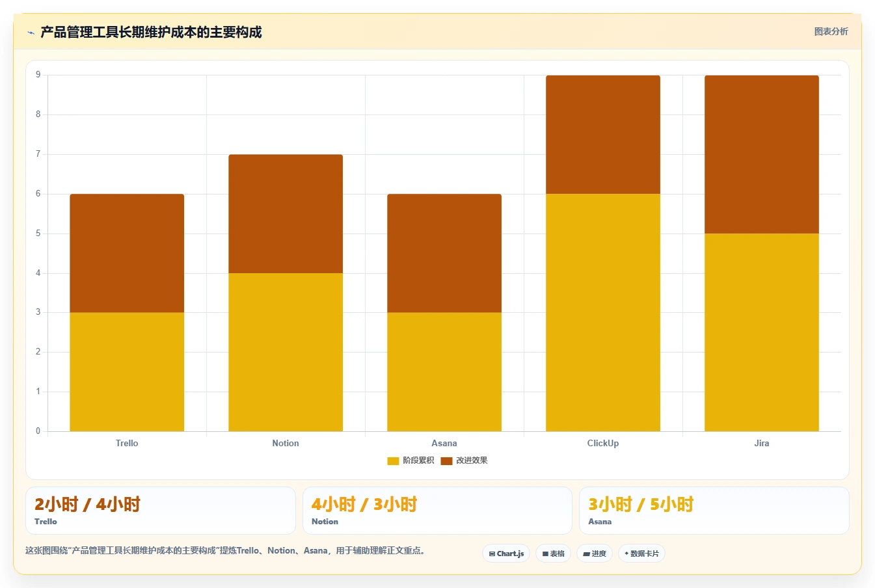Click the y-axis value 9
Image resolution: width=875 pixels, height=588 pixels.
point(38,75)
